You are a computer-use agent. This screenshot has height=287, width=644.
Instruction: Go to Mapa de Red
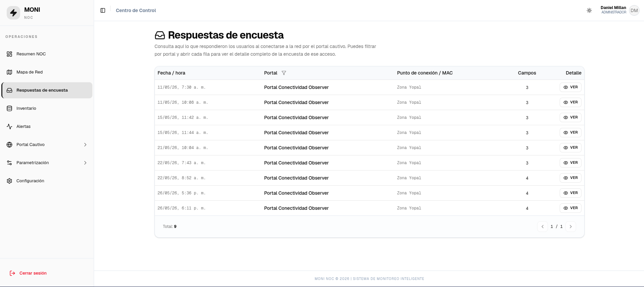47,72
